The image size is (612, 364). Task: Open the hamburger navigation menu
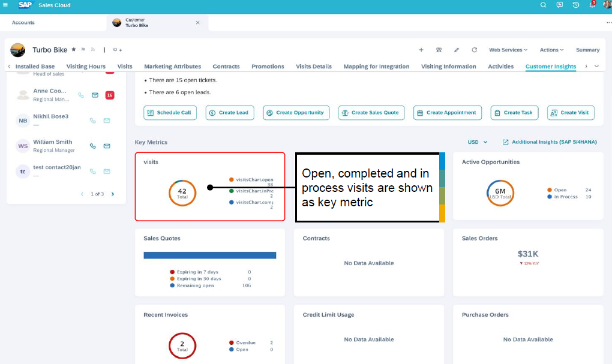click(x=5, y=5)
